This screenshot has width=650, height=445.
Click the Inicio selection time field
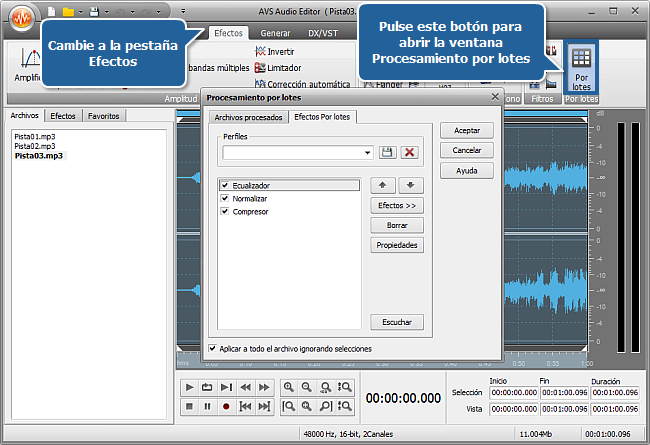coord(513,393)
